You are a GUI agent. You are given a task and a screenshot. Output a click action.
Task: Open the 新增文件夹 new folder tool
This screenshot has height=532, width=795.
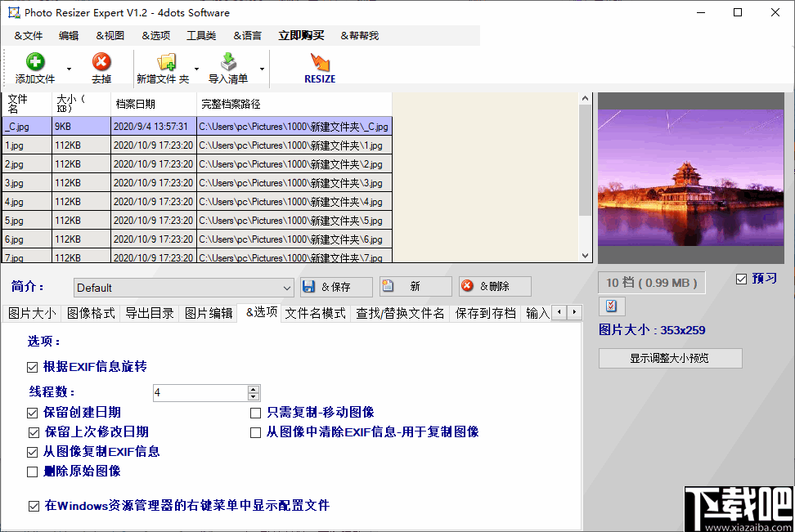[x=168, y=60]
